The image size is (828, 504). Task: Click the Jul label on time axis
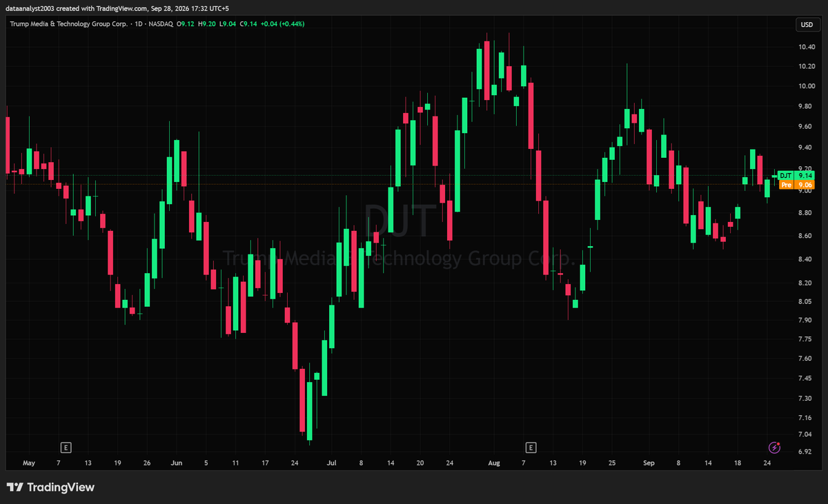point(332,463)
